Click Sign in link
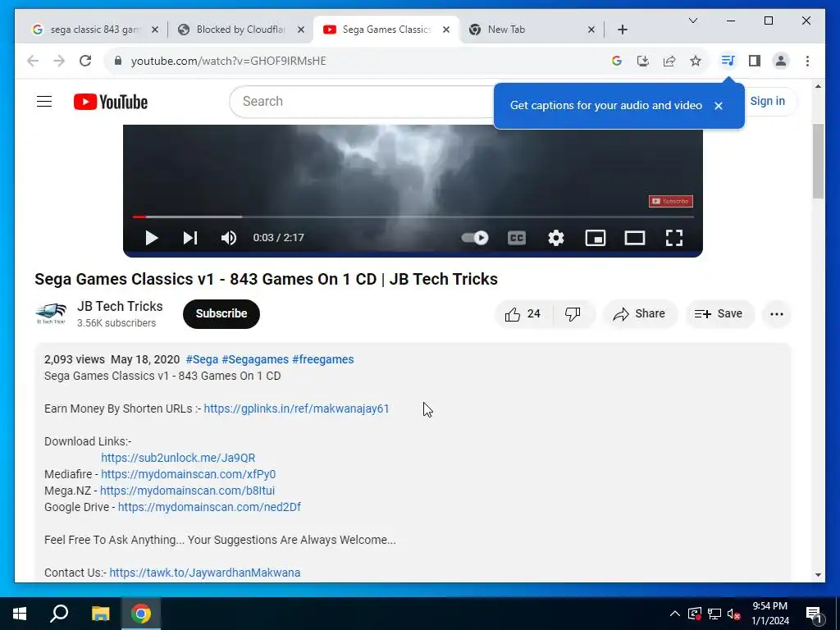 tap(767, 101)
